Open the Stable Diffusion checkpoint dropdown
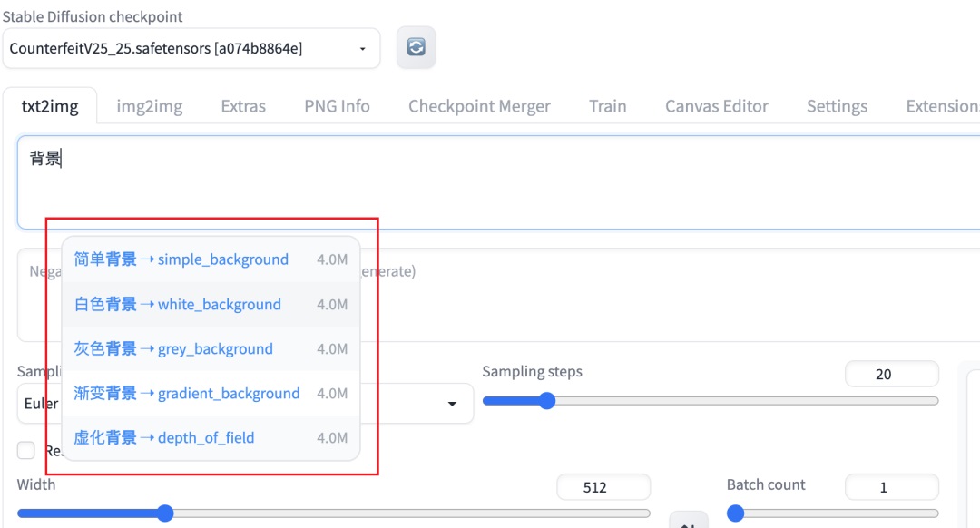The image size is (980, 528). point(191,49)
